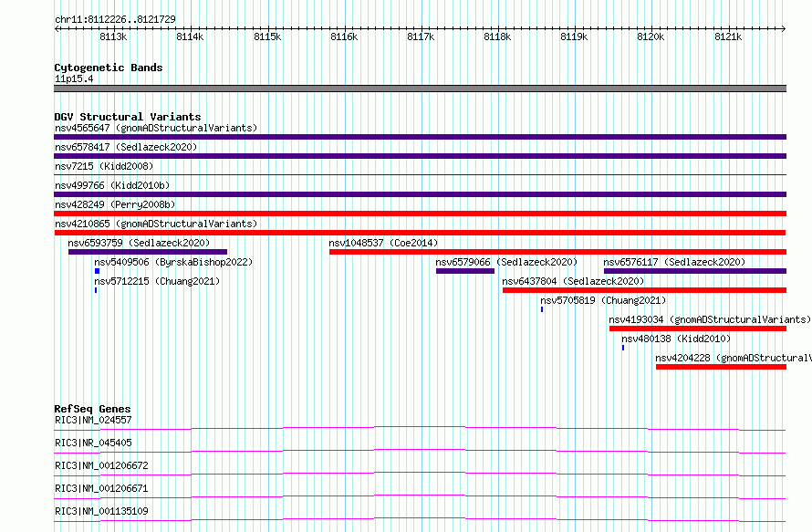Click the nsv428249 (Perry2008b) label text
The image size is (812, 532).
pos(115,204)
